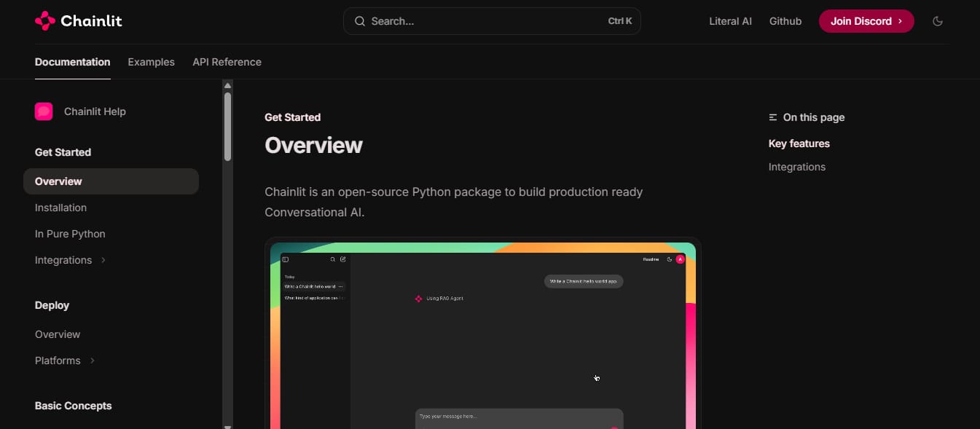The height and width of the screenshot is (429, 980).
Task: Click the Chainlit logo in the header
Action: click(78, 21)
